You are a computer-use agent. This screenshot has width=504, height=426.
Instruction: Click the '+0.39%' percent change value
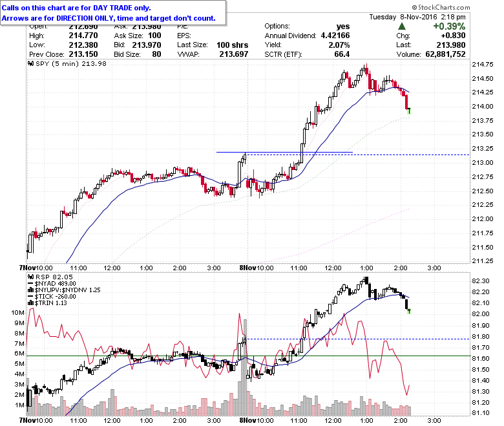point(449,27)
